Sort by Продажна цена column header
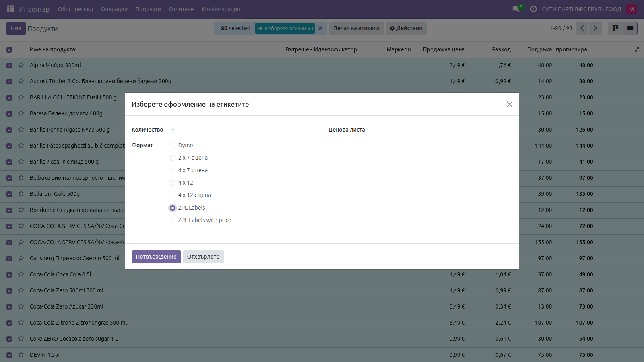This screenshot has width=644, height=362. coord(444,49)
